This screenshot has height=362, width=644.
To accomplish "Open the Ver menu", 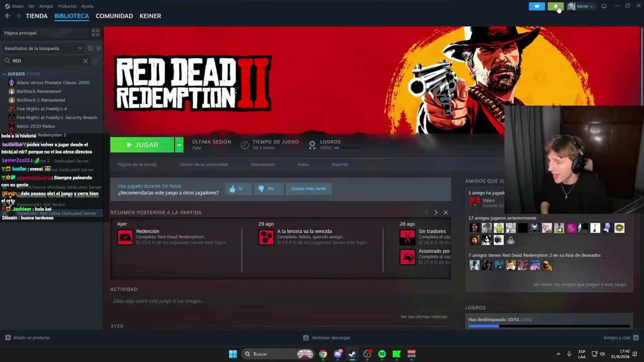I will tap(31, 6).
